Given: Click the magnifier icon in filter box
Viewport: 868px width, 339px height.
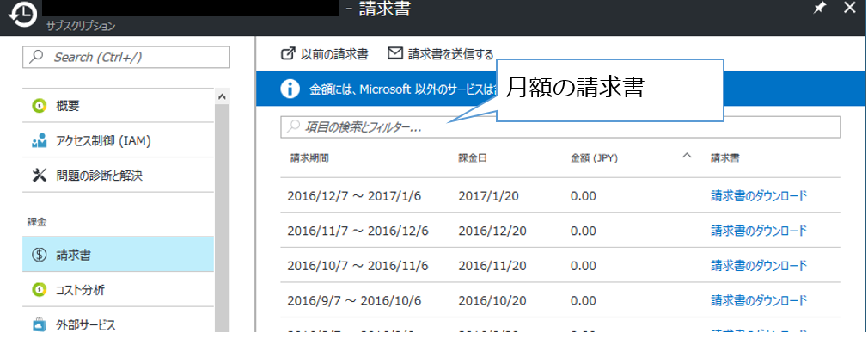Looking at the screenshot, I should tap(293, 126).
